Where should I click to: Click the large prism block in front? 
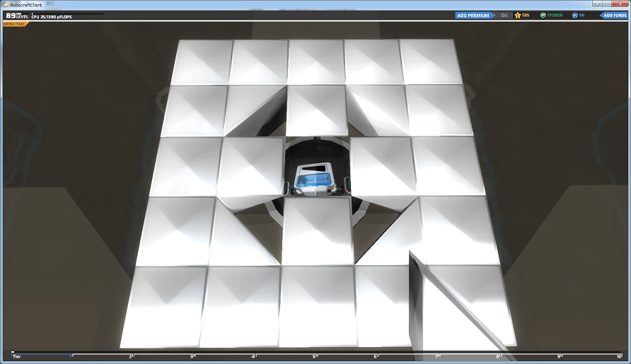click(455, 305)
